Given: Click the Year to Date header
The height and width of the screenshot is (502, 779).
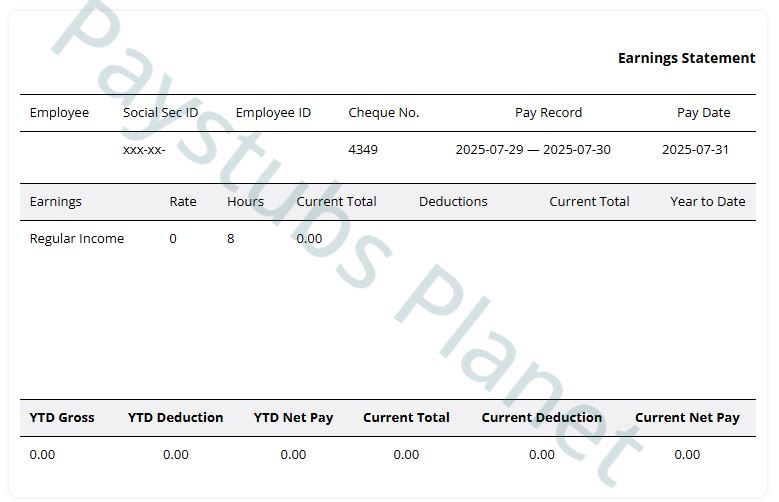Looking at the screenshot, I should click(x=707, y=201).
